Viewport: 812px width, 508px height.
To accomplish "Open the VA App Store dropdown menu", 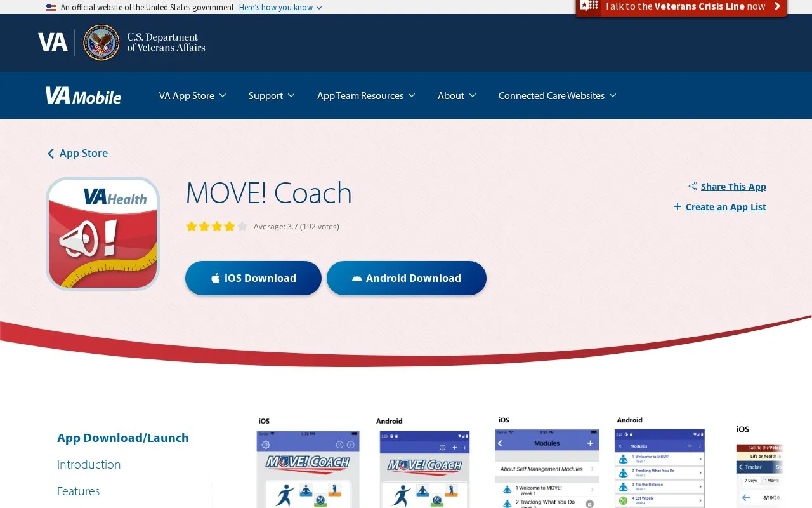I will 192,95.
